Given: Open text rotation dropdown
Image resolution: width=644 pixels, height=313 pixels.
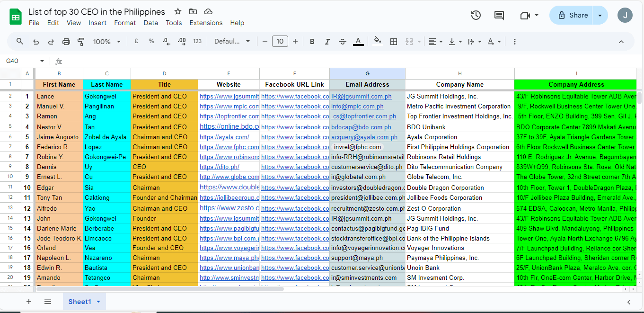Looking at the screenshot, I should pyautogui.click(x=494, y=42).
